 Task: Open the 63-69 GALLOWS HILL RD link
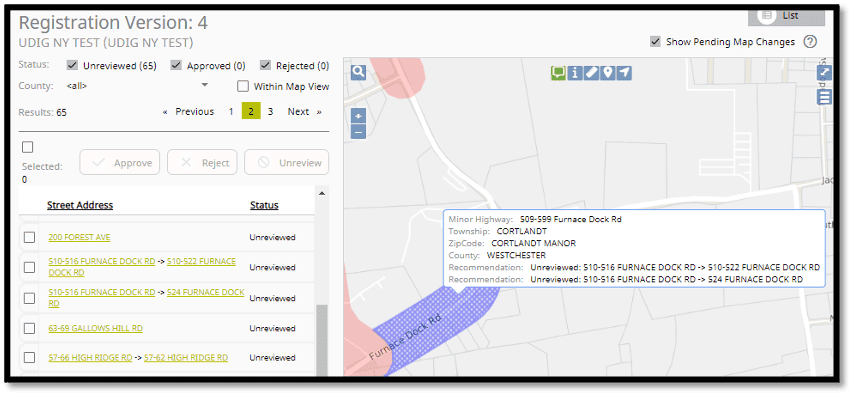point(96,328)
